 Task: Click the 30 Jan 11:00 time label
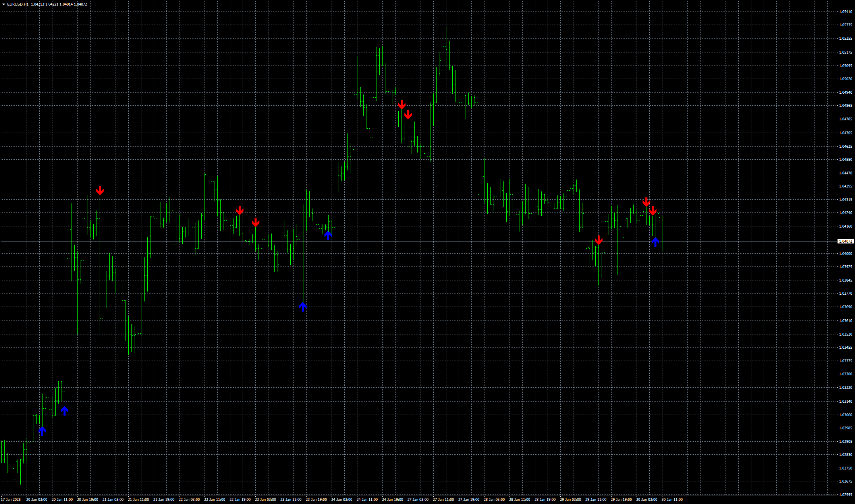672,500
